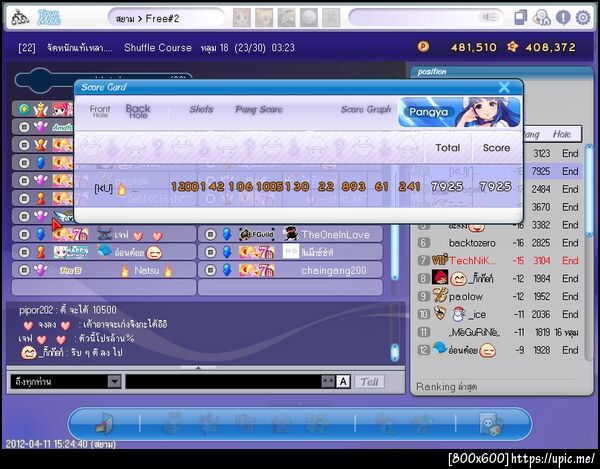This screenshot has height=469, width=600.
Task: Click the 481,510 Pang balance
Action: point(473,47)
